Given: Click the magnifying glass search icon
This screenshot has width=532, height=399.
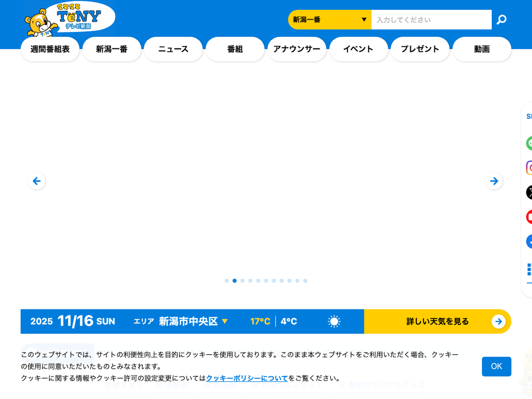Looking at the screenshot, I should 501,20.
